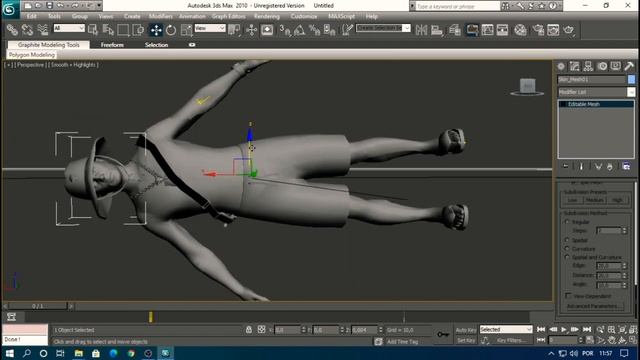Click the Mirror tool icon

421,30
